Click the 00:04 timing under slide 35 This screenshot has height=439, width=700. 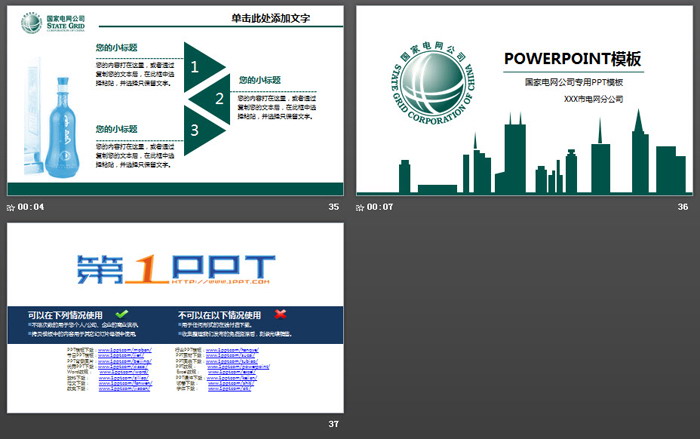[x=31, y=207]
